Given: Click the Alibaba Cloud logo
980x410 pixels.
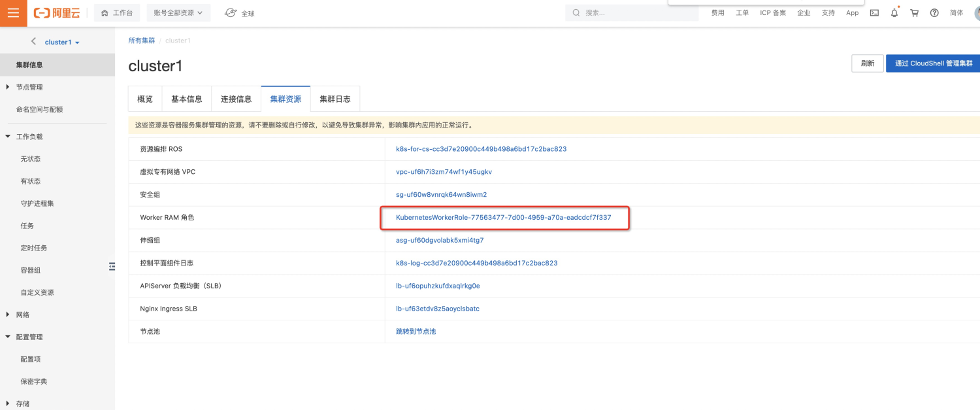Looking at the screenshot, I should click(56, 13).
